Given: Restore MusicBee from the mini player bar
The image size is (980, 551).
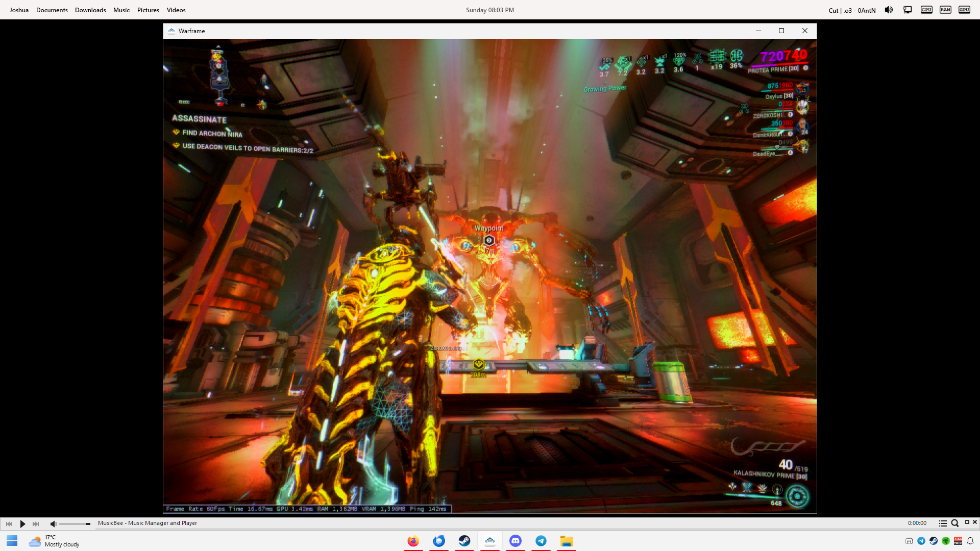Looking at the screenshot, I should (967, 522).
